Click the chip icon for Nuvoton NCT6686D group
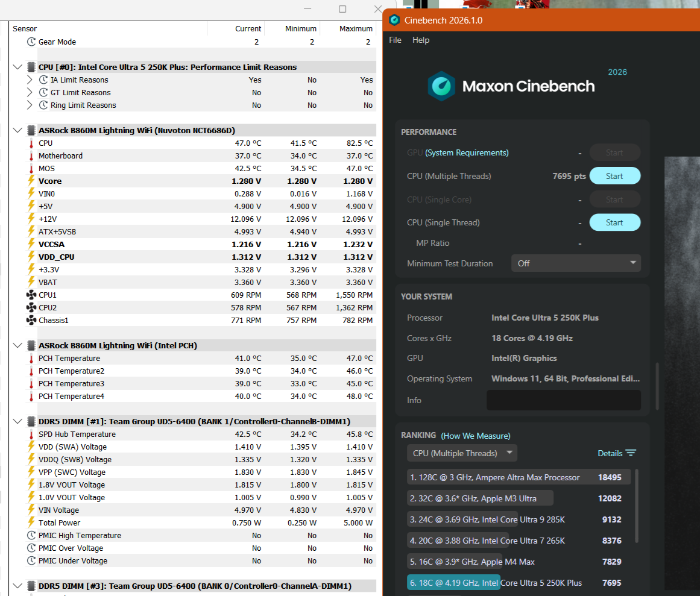Screen dimensions: 700x596 pyautogui.click(x=31, y=131)
